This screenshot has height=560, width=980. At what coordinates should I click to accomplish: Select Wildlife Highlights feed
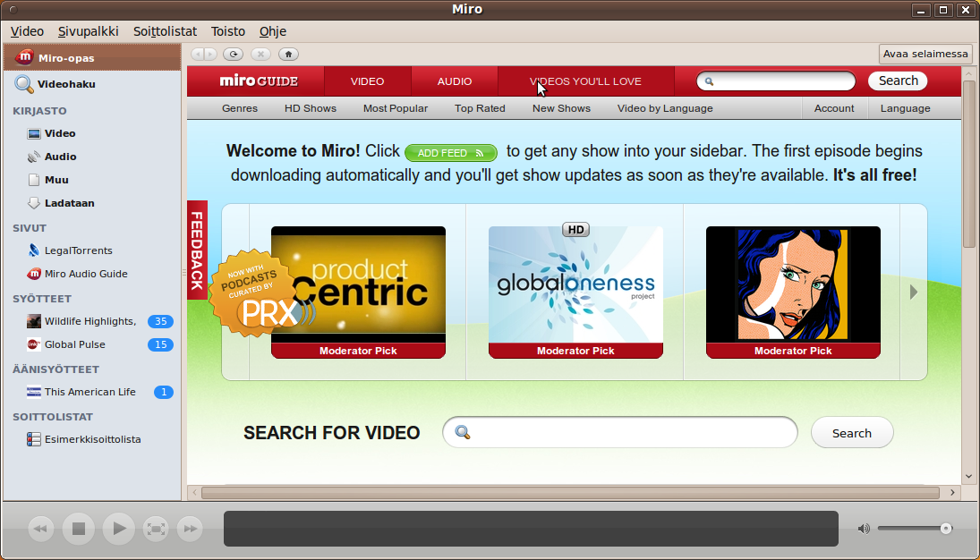[x=89, y=321]
